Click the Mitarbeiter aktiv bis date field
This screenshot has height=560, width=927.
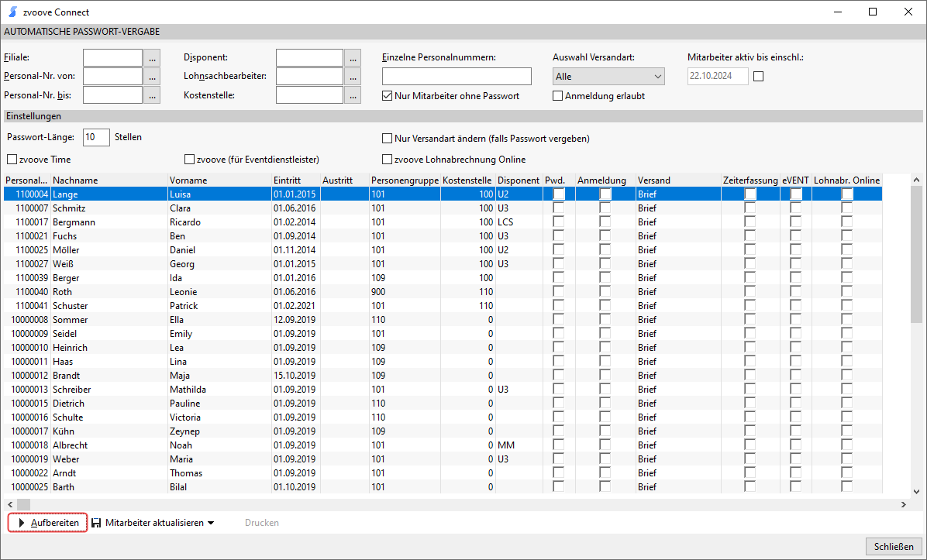[719, 76]
